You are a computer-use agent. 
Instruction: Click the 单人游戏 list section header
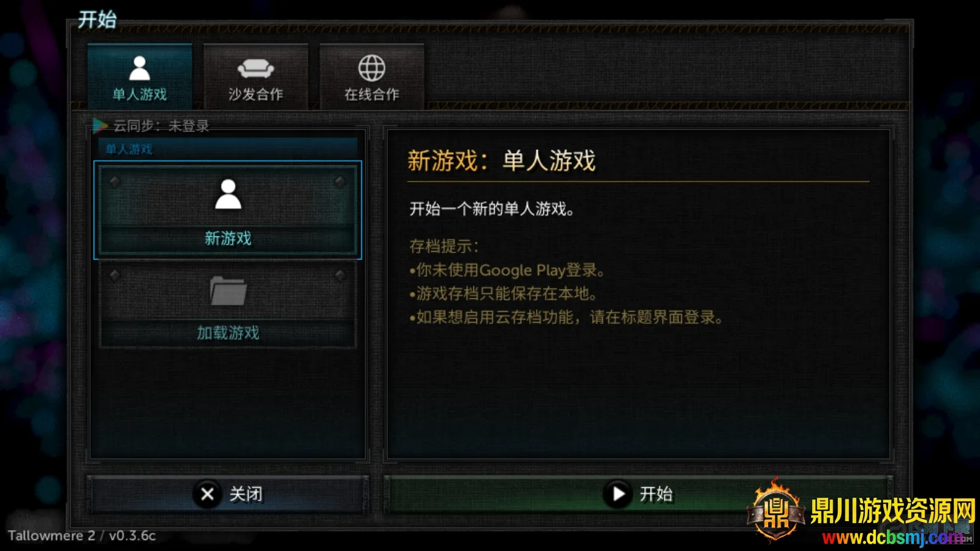[x=228, y=149]
